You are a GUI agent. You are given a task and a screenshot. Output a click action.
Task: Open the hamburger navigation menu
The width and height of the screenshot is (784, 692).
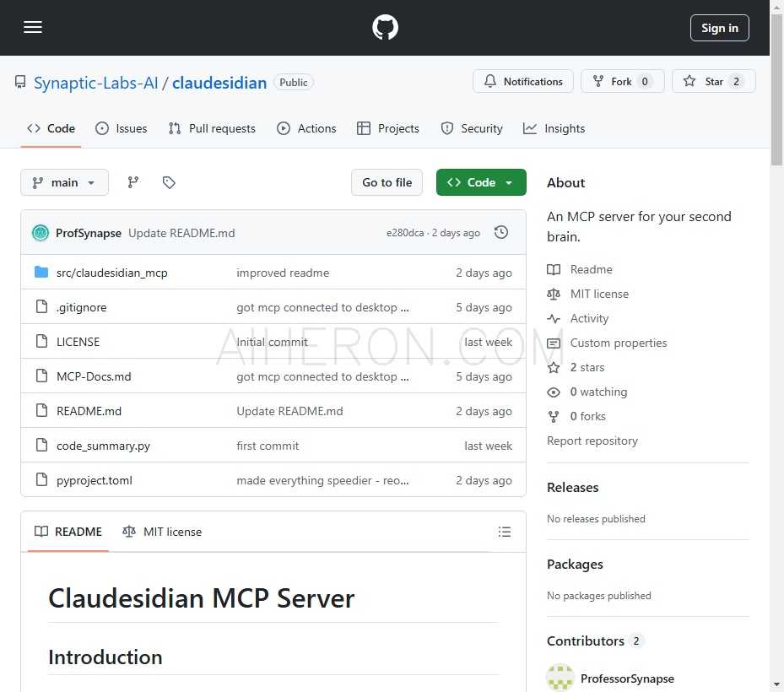(33, 28)
